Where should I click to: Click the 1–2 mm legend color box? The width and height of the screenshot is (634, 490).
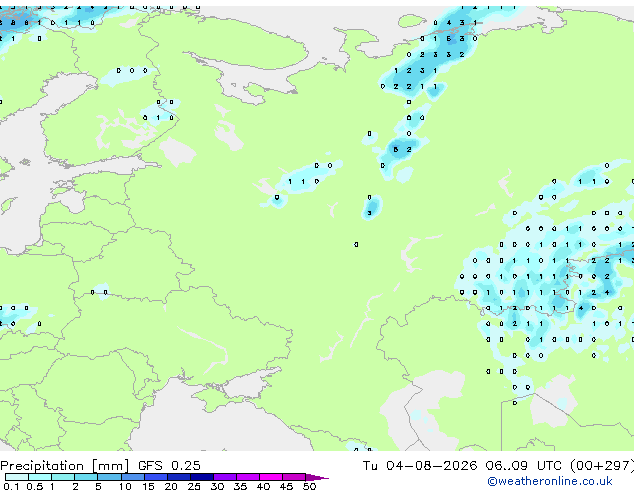[63, 477]
